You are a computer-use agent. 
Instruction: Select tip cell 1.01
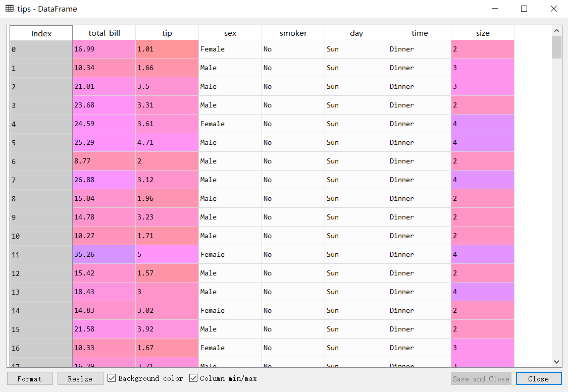(167, 49)
